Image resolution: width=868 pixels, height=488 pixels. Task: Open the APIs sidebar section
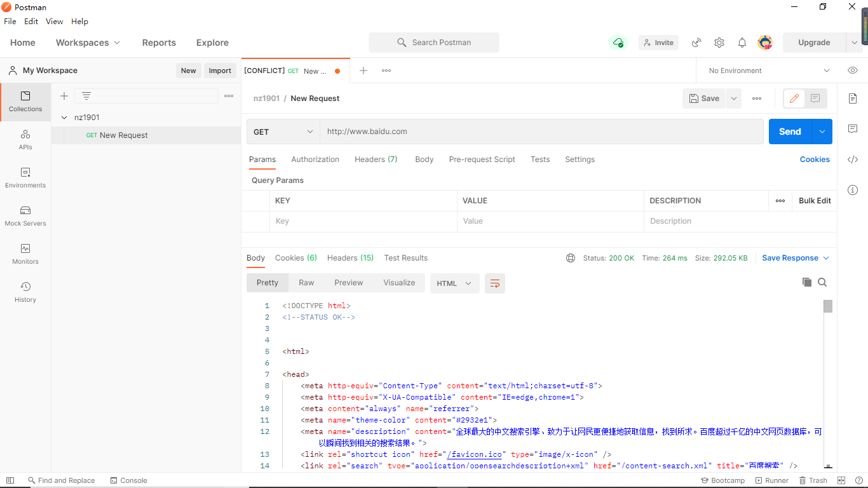point(25,140)
